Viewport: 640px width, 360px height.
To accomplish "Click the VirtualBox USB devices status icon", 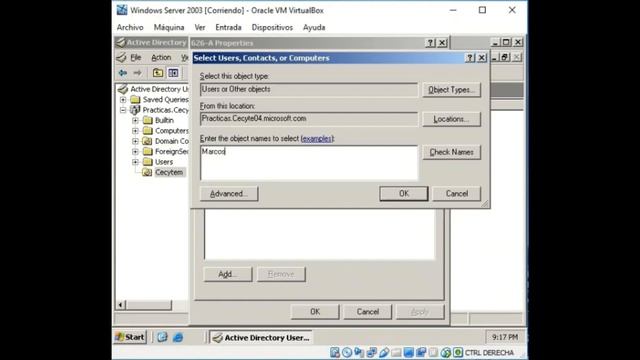I will click(x=384, y=352).
